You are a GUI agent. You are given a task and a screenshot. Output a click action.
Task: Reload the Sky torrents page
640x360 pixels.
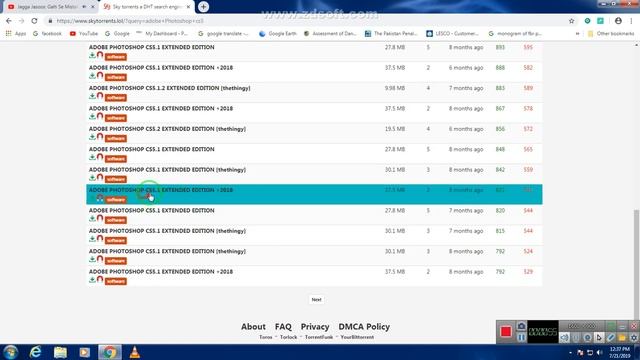pos(34,21)
